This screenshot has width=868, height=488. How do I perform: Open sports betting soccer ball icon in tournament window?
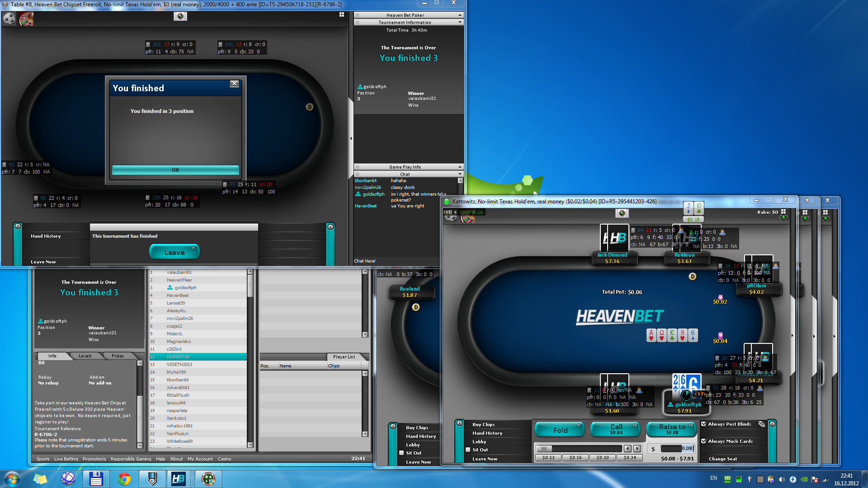pos(9,19)
